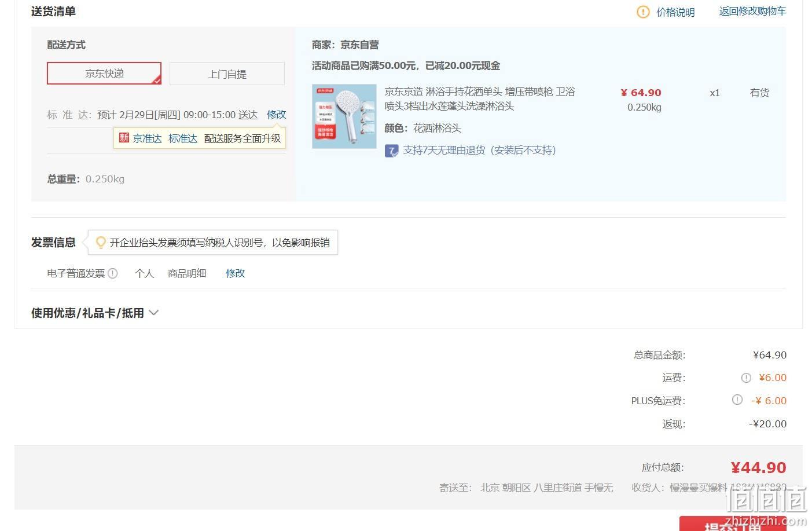Click the 送货清单 section heading
Screen dimensions: 812x531
(x=53, y=11)
